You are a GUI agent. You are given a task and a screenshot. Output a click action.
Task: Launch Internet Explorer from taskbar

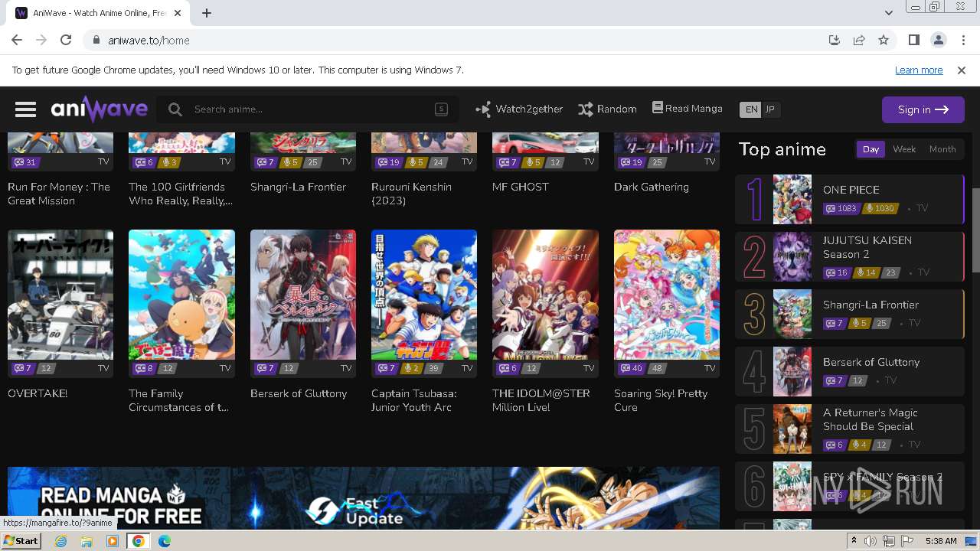60,541
